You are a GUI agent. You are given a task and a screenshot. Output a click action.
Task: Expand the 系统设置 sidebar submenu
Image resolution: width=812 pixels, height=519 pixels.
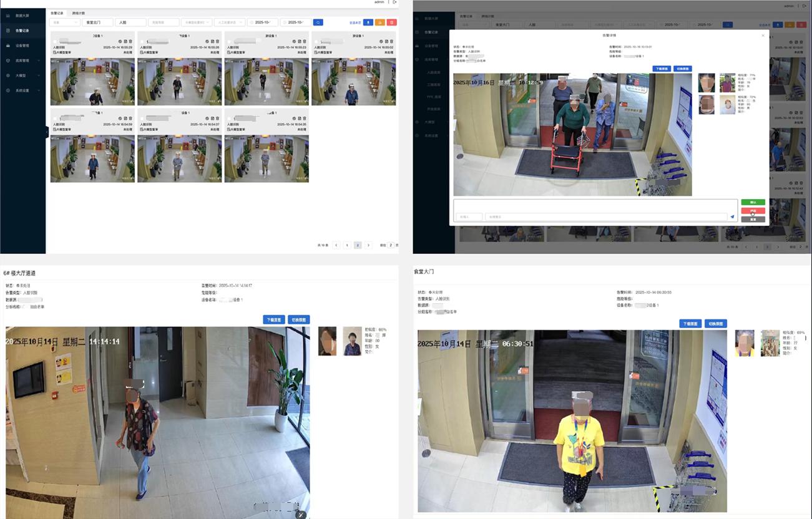click(24, 90)
